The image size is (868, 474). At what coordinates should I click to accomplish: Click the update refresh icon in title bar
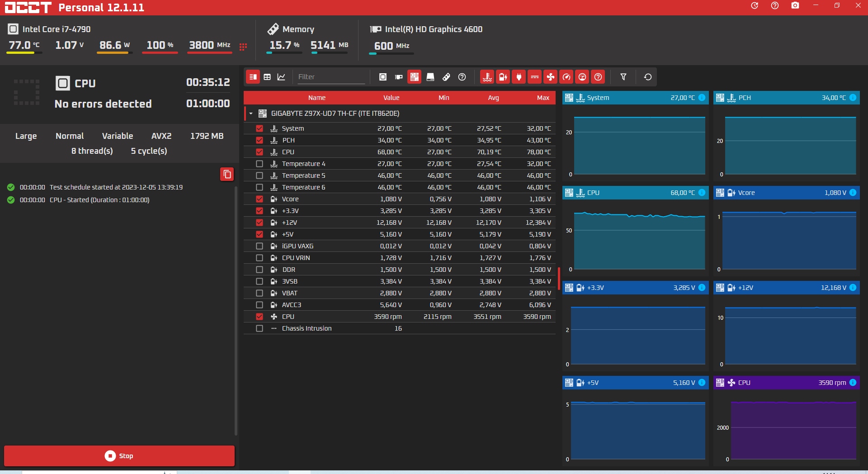point(755,6)
